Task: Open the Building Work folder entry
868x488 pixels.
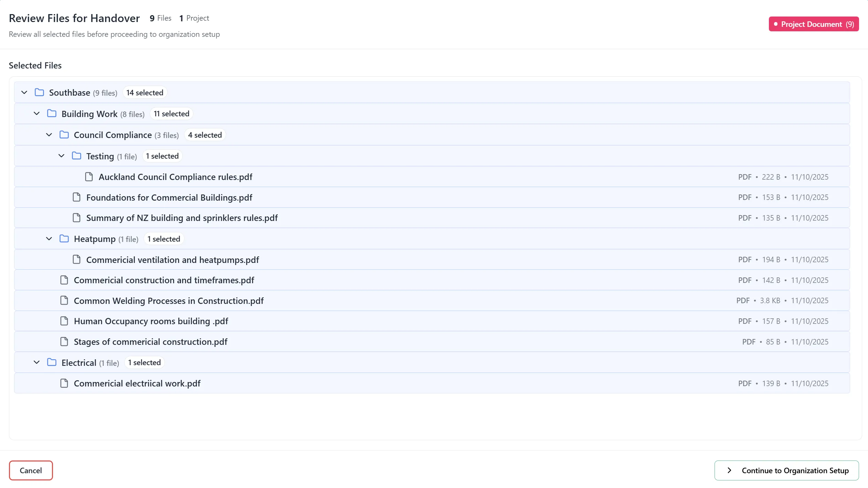Action: [x=89, y=114]
